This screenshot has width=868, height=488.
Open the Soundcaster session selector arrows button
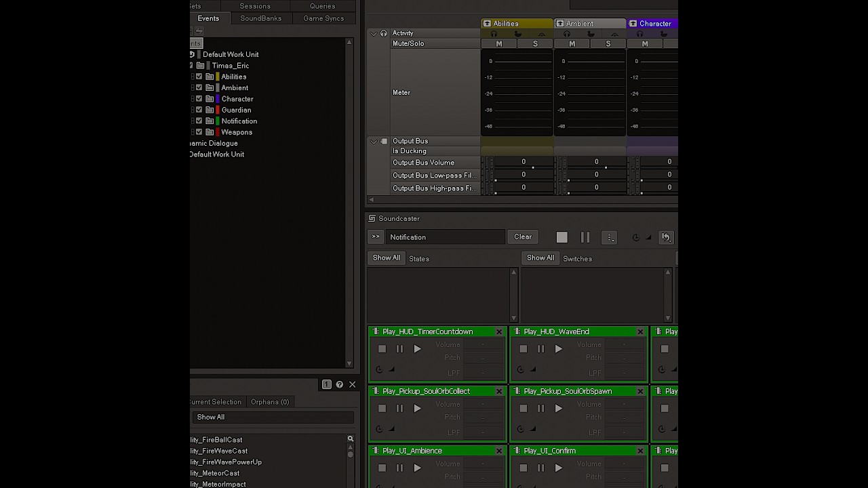click(376, 237)
